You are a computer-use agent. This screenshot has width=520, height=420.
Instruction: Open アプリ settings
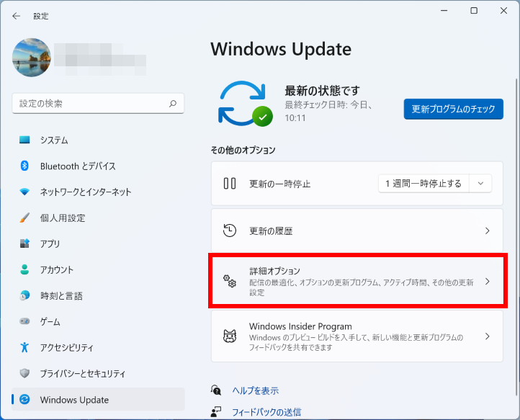(x=98, y=243)
